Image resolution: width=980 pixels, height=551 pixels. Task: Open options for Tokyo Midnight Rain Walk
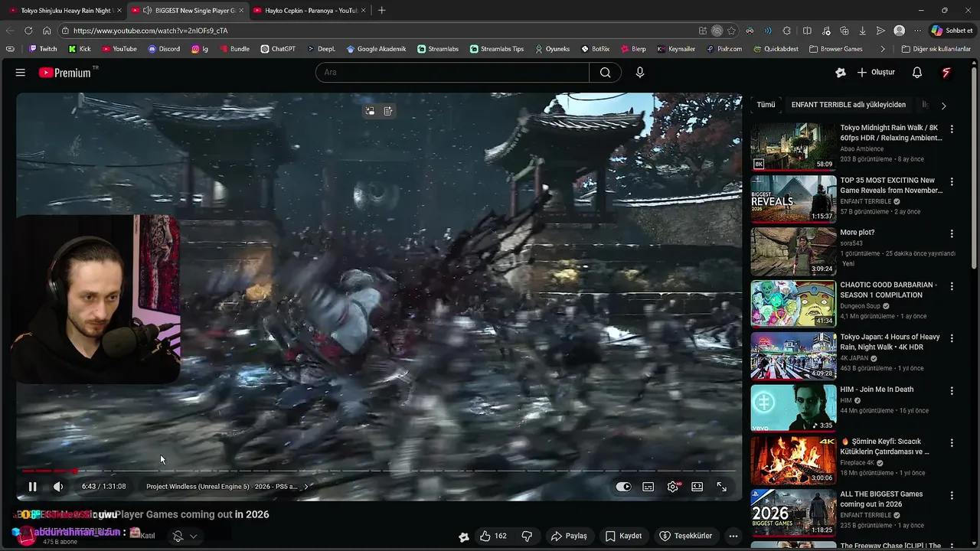(952, 129)
